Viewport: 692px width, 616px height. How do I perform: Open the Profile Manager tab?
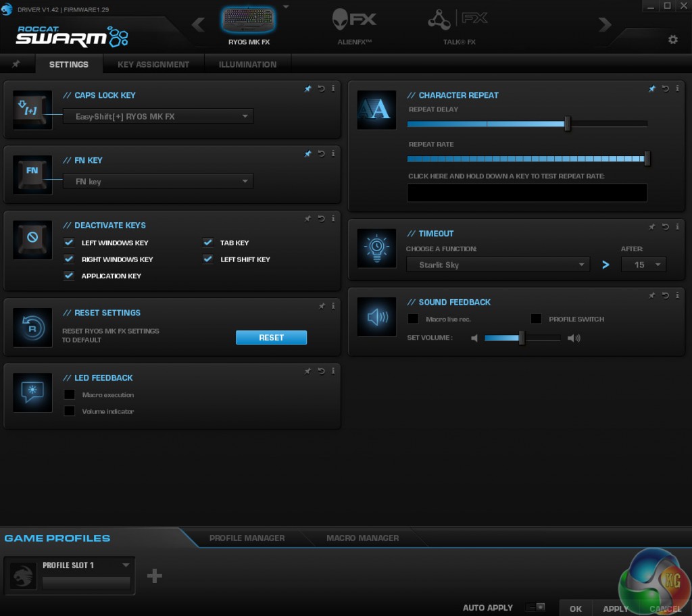click(x=247, y=538)
